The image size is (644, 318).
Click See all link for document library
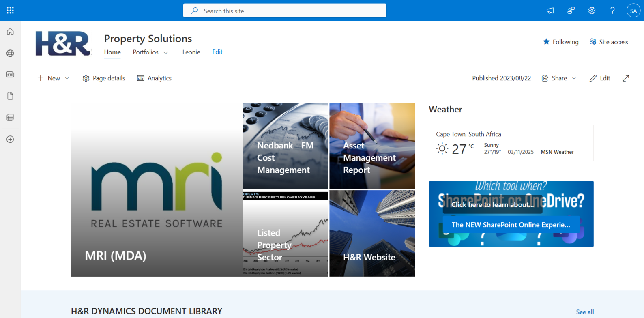585,312
